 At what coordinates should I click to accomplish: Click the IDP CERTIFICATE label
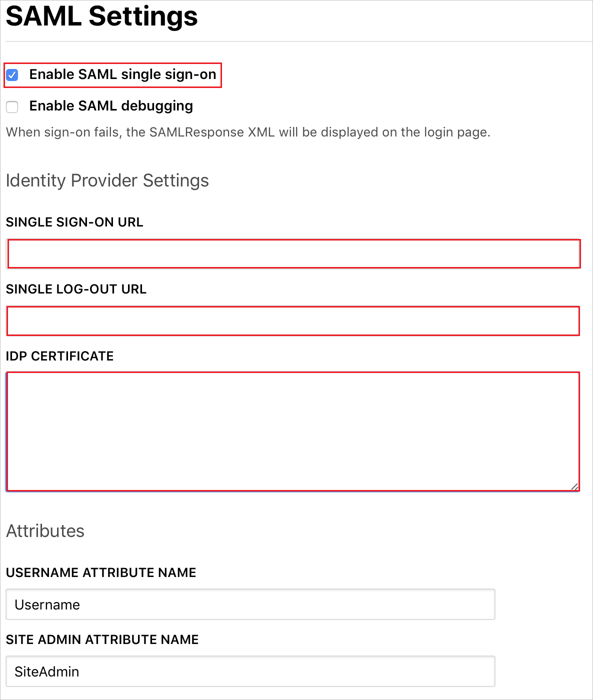click(59, 356)
